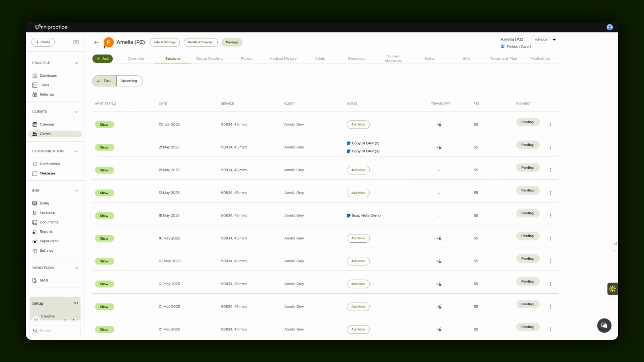Click Add Note for 19 May 2025 session
The width and height of the screenshot is (644, 362).
[x=358, y=170]
